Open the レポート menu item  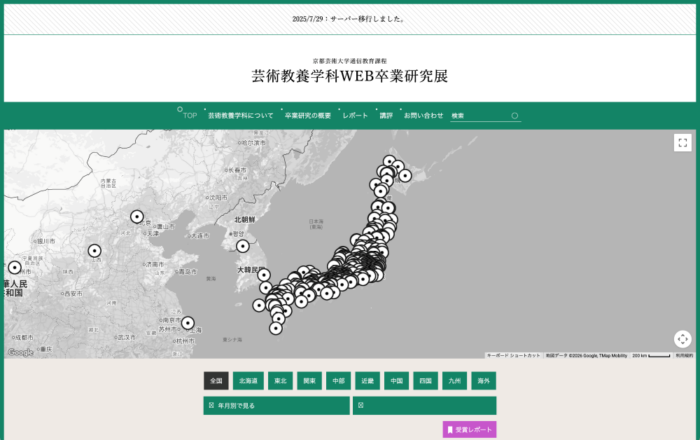[x=355, y=116]
